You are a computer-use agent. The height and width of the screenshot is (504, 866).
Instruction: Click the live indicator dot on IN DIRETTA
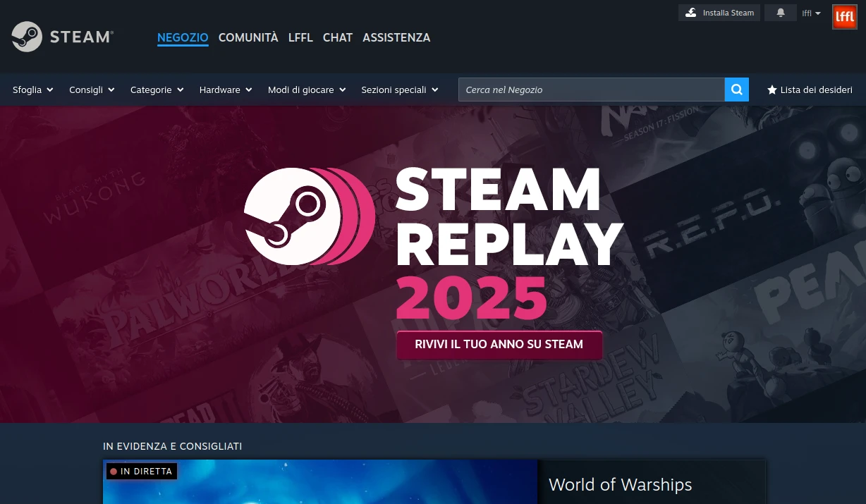[114, 471]
